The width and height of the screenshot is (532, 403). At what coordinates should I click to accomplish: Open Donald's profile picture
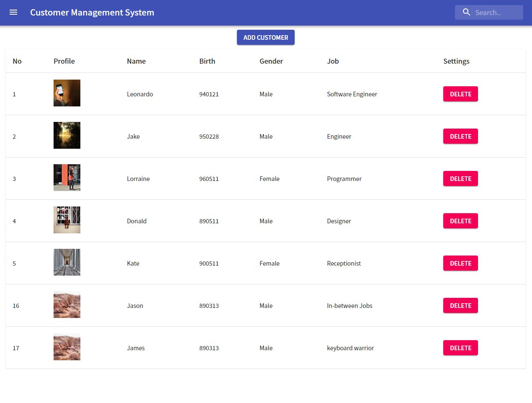[67, 220]
